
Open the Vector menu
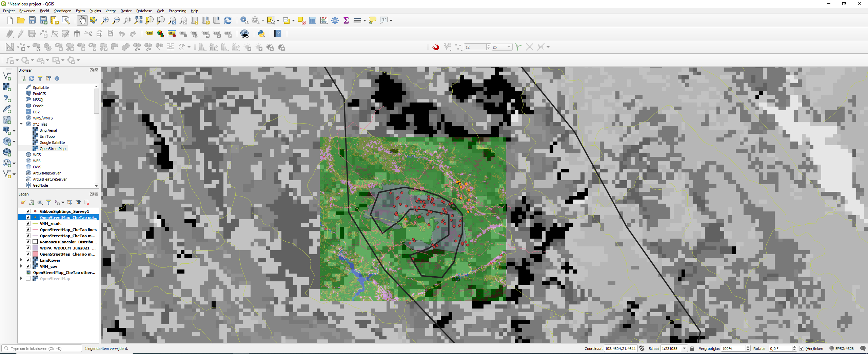coord(111,11)
